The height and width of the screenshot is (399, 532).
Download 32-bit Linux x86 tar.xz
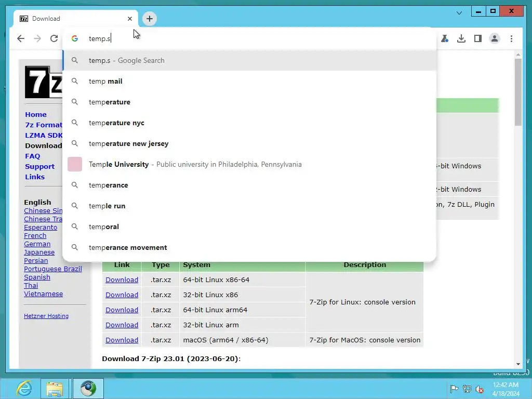coord(122,295)
